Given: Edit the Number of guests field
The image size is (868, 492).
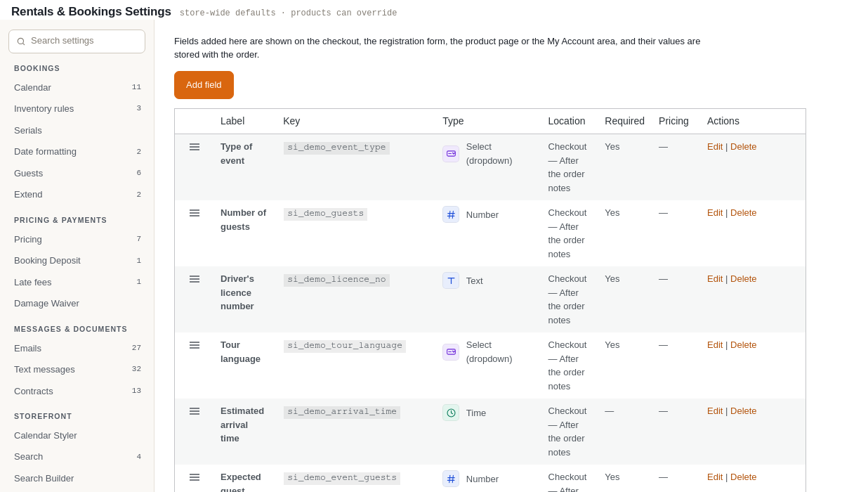Looking at the screenshot, I should click(715, 213).
